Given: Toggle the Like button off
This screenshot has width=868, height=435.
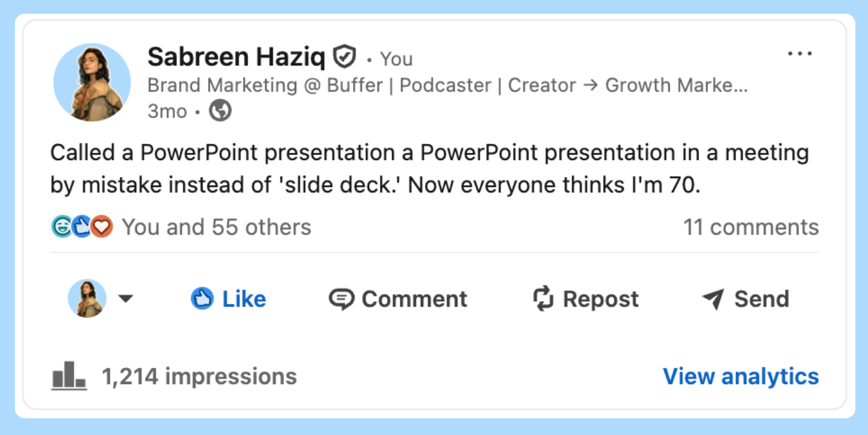Looking at the screenshot, I should click(x=228, y=298).
